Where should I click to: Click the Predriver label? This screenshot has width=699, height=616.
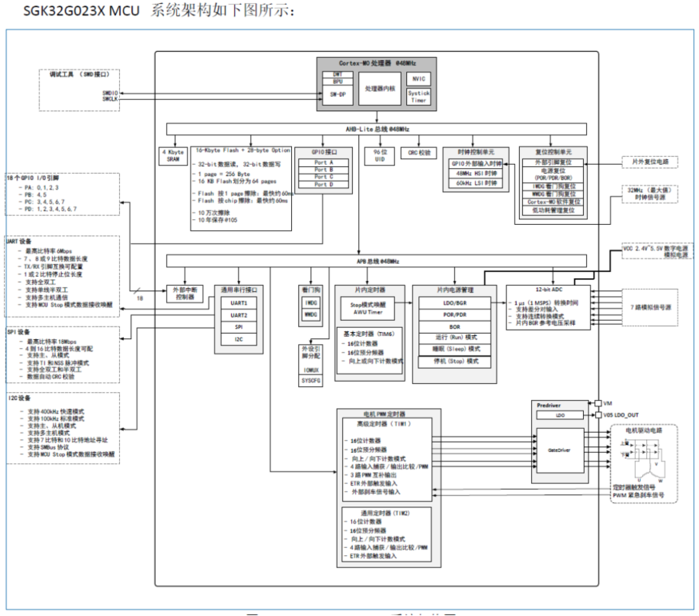(549, 406)
